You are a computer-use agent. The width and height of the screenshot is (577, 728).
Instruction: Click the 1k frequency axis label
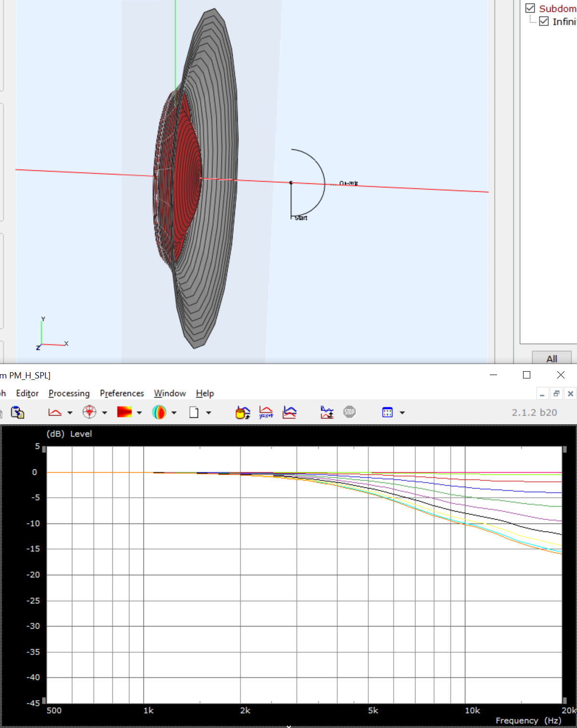pos(148,710)
